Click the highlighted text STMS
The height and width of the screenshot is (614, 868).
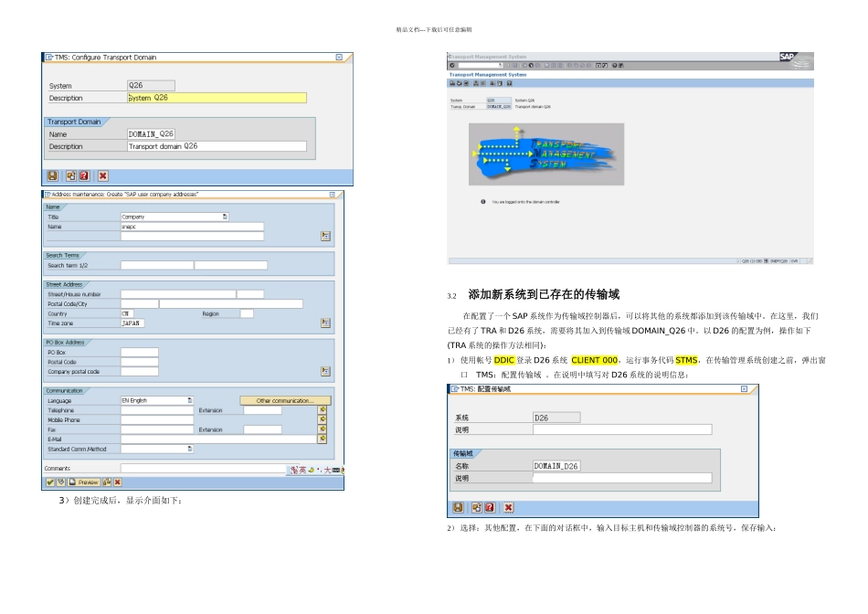coord(686,360)
